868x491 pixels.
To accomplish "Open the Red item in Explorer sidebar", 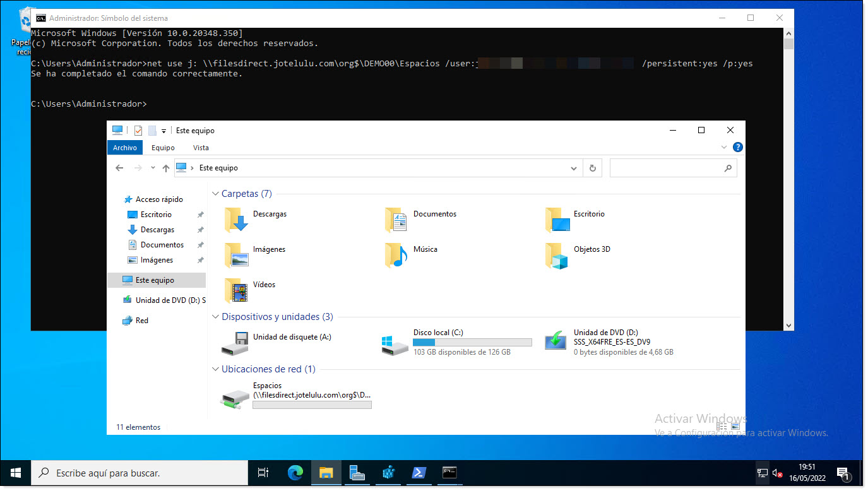I will 140,320.
